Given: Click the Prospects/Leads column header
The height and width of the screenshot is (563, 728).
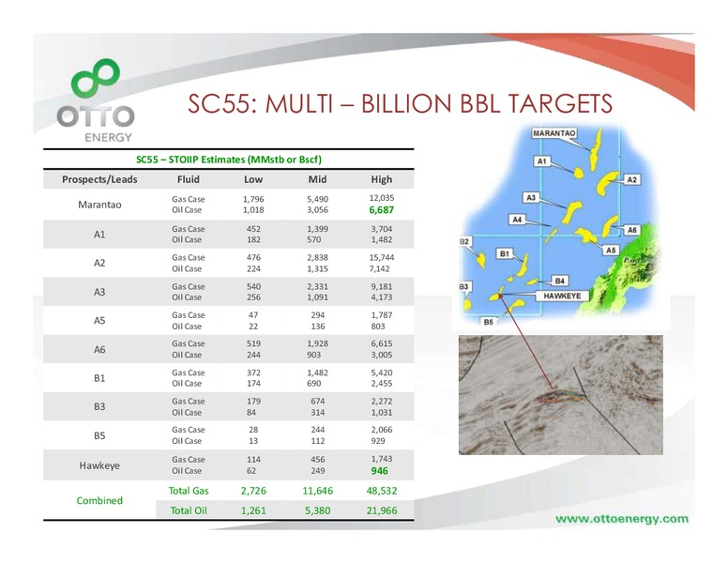Looking at the screenshot, I should (99, 179).
